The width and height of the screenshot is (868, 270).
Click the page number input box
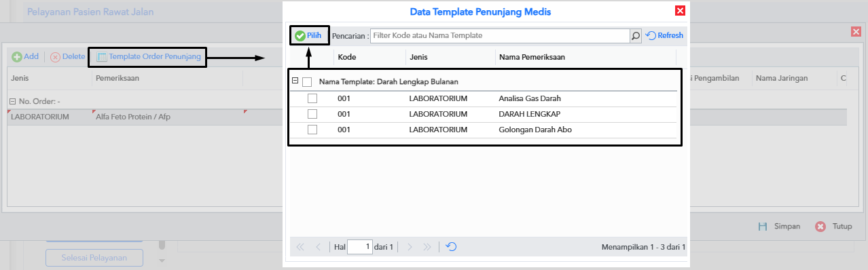[x=360, y=247]
